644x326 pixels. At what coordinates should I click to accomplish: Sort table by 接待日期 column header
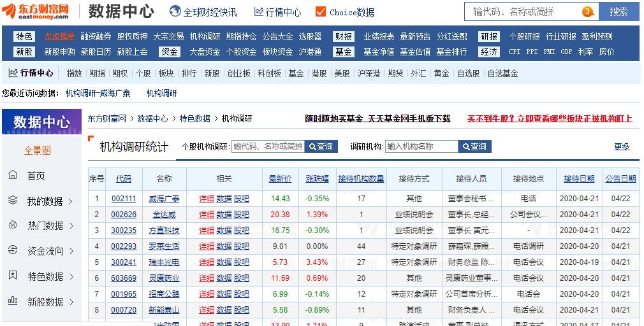click(x=579, y=179)
